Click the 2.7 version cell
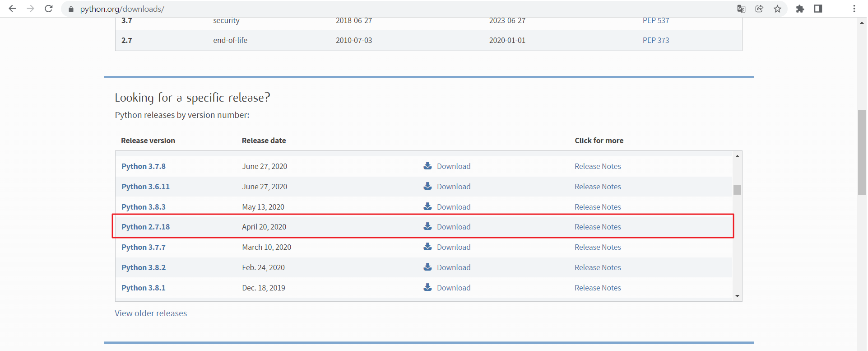Image resolution: width=868 pixels, height=351 pixels. click(x=127, y=40)
